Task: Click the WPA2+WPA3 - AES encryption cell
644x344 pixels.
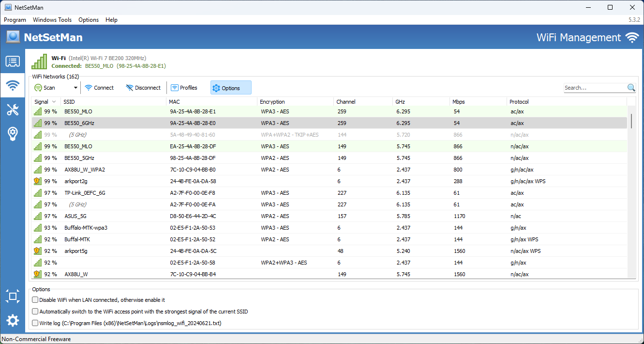Action: tap(284, 263)
